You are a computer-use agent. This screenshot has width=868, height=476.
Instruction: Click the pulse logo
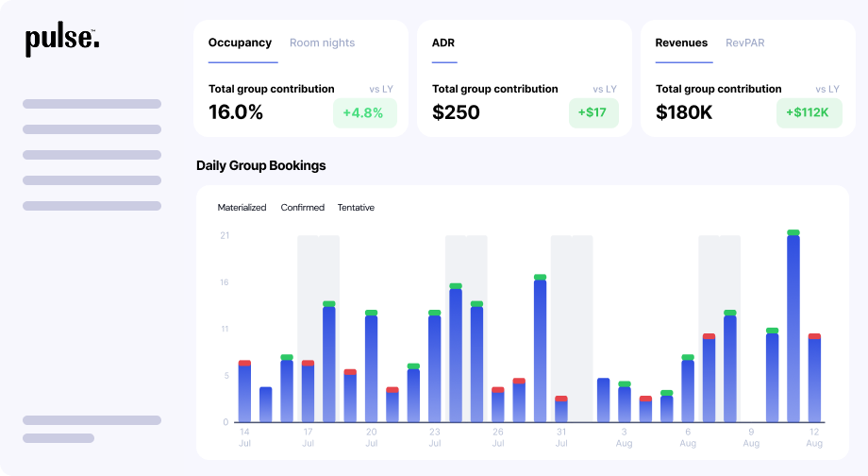[x=62, y=41]
